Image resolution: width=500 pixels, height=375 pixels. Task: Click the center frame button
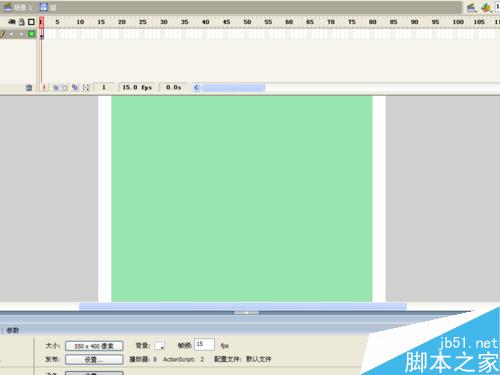pos(44,87)
